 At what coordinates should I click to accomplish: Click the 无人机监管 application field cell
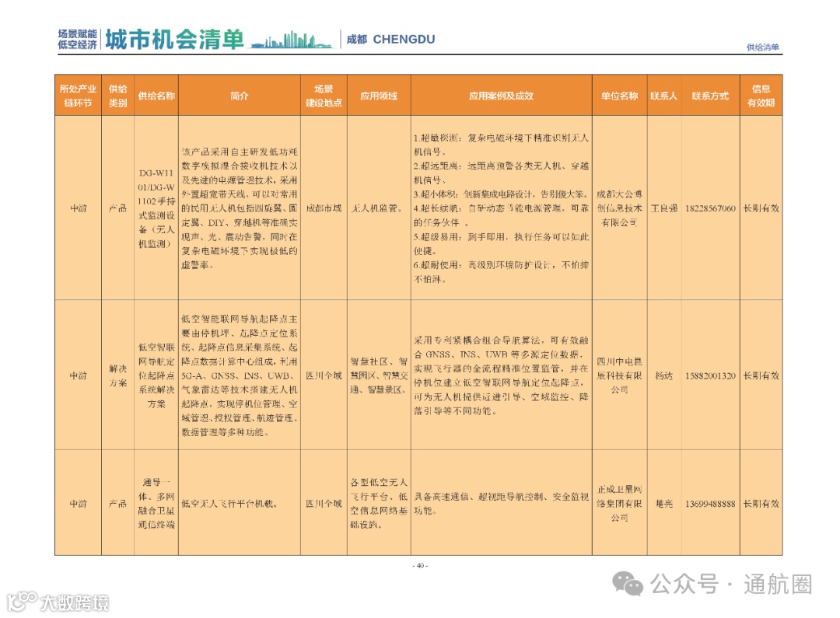[x=377, y=208]
